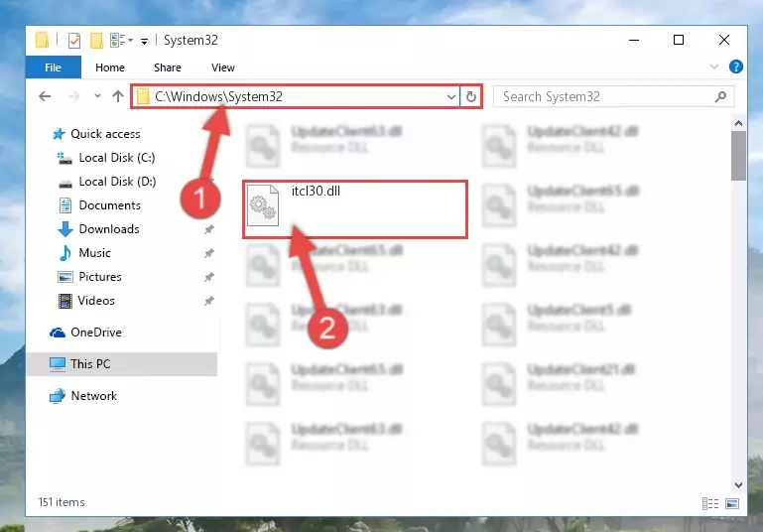Switch to Large icons view in status bar
Viewport: 763px width, 532px height.
click(x=732, y=503)
